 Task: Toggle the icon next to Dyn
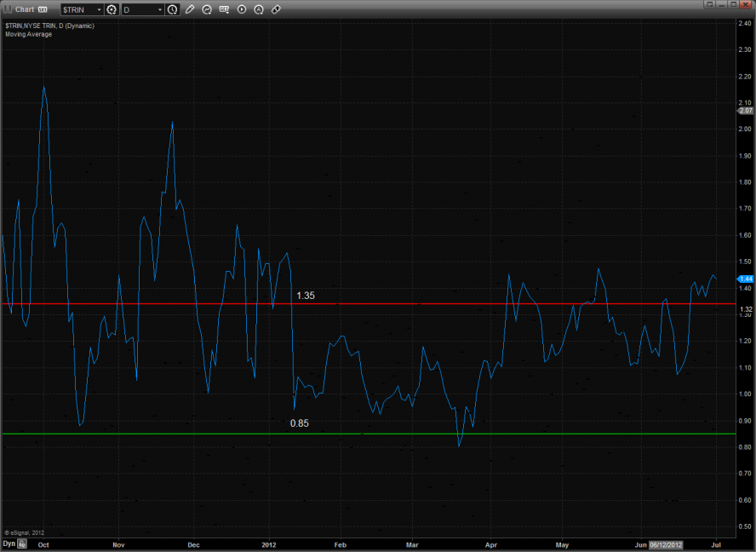click(22, 543)
